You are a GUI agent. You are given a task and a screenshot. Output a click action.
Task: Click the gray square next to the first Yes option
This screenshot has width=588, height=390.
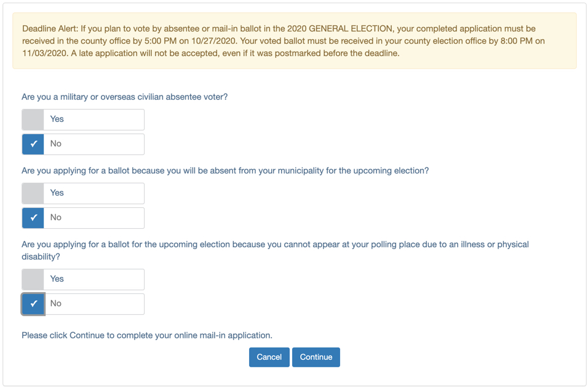tap(33, 119)
